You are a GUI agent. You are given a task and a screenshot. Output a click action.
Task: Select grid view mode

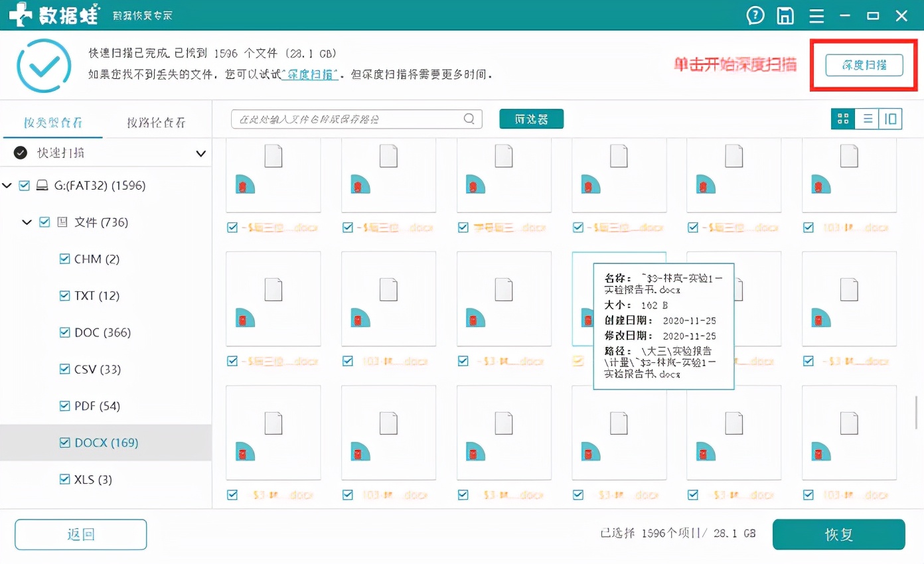click(x=842, y=119)
